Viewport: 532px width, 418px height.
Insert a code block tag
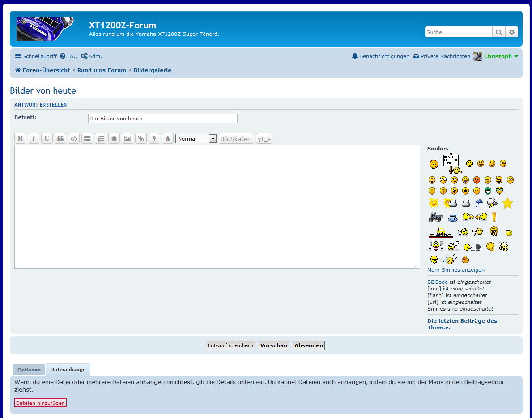pyautogui.click(x=74, y=139)
